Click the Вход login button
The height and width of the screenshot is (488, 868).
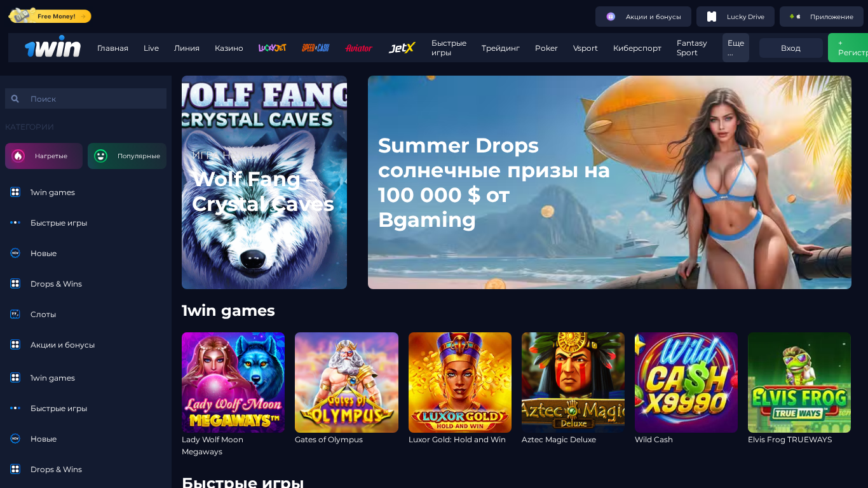[x=790, y=48]
